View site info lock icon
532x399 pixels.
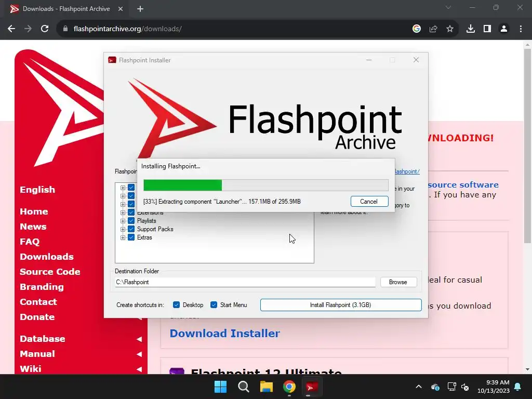coord(65,29)
